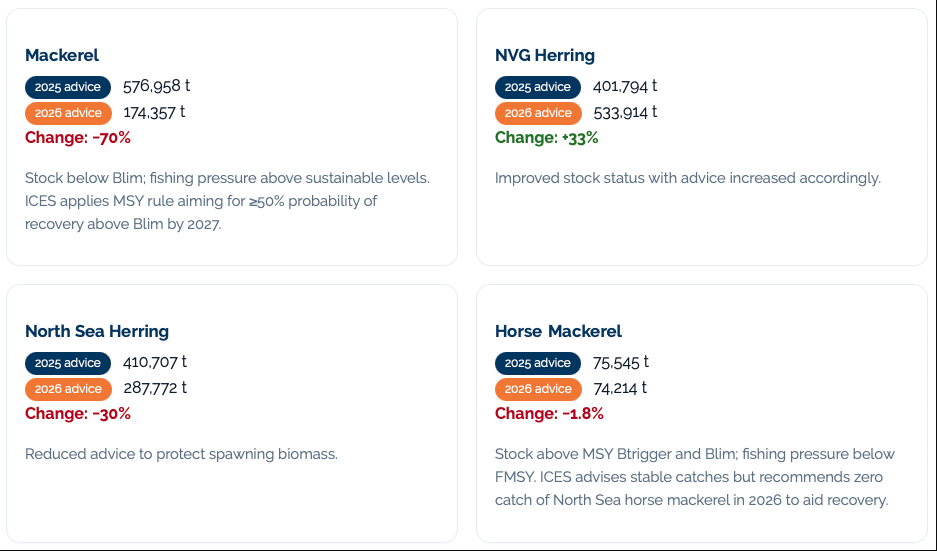Click the green Change: +33% text

tap(546, 137)
